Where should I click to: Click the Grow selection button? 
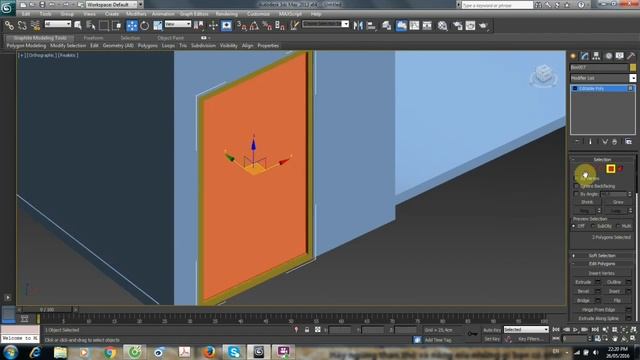click(618, 202)
